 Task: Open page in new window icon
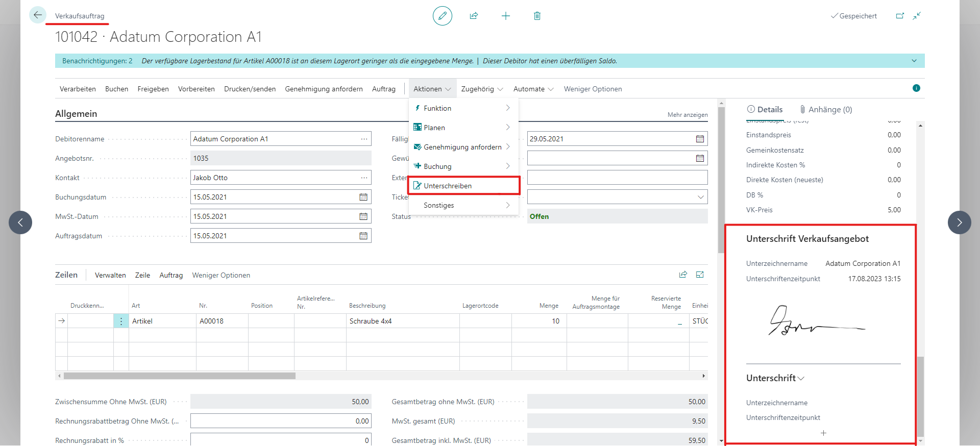[x=900, y=16]
